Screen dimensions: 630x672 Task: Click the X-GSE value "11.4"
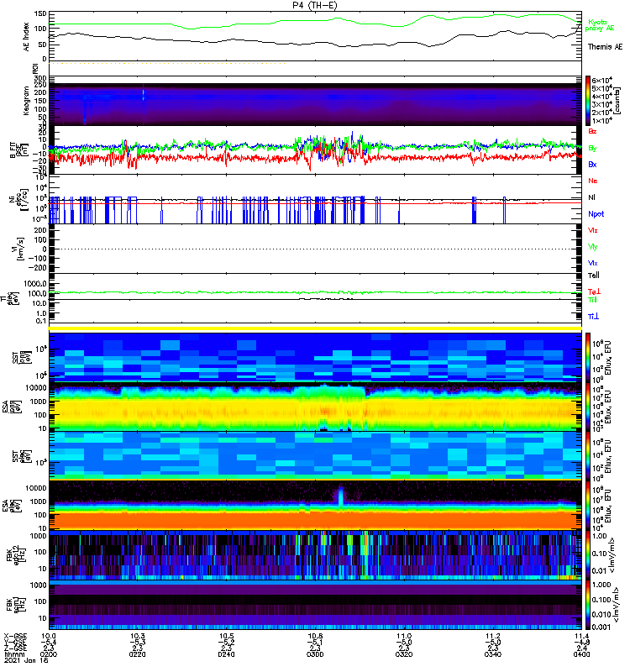[581, 637]
